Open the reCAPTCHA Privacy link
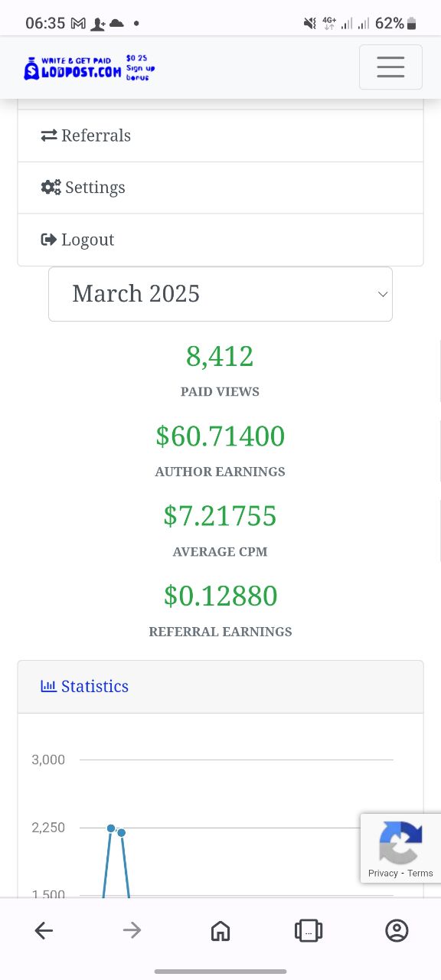This screenshot has height=980, width=441. click(383, 874)
